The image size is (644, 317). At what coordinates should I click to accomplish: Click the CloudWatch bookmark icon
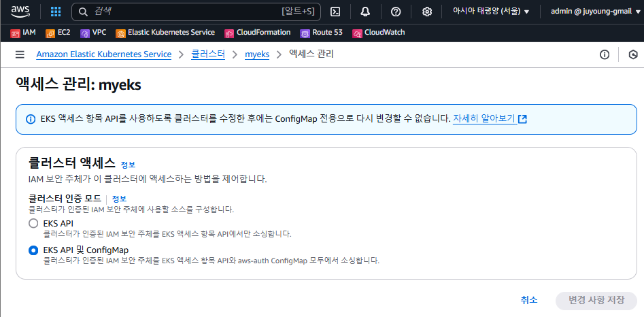[357, 33]
